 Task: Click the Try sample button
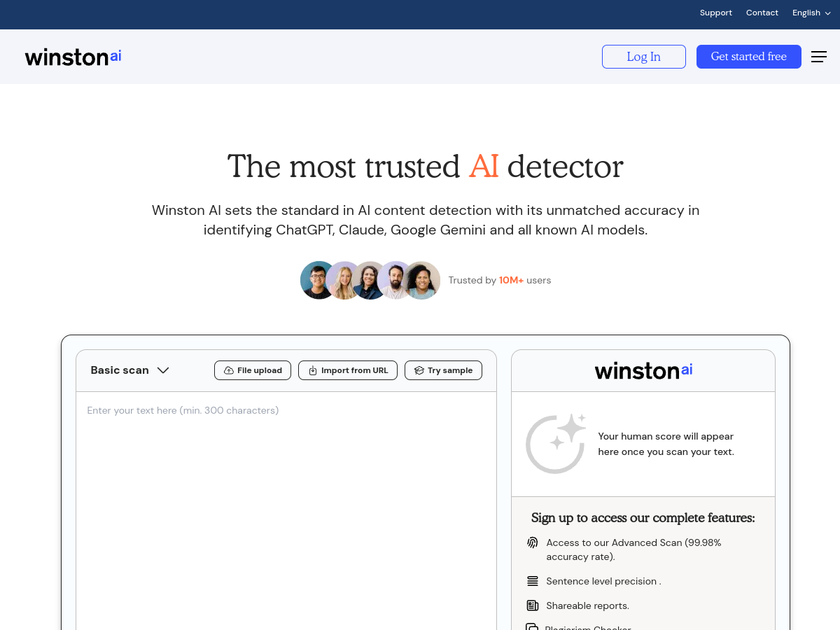coord(443,370)
